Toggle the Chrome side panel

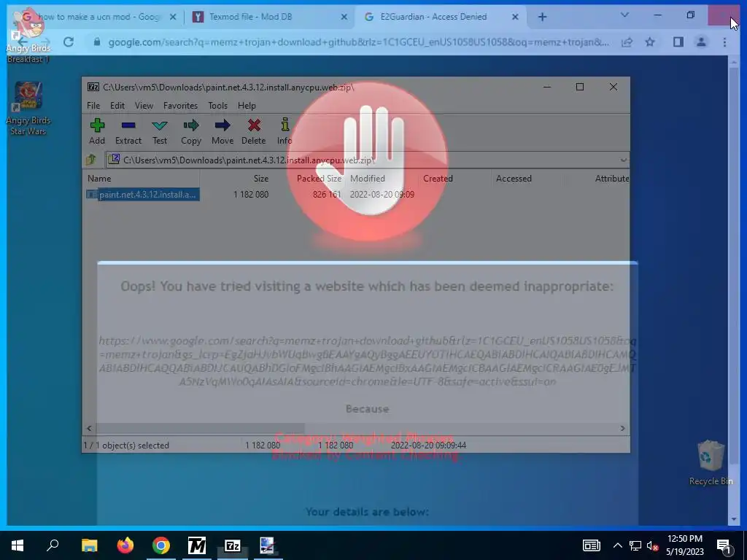pyautogui.click(x=678, y=42)
